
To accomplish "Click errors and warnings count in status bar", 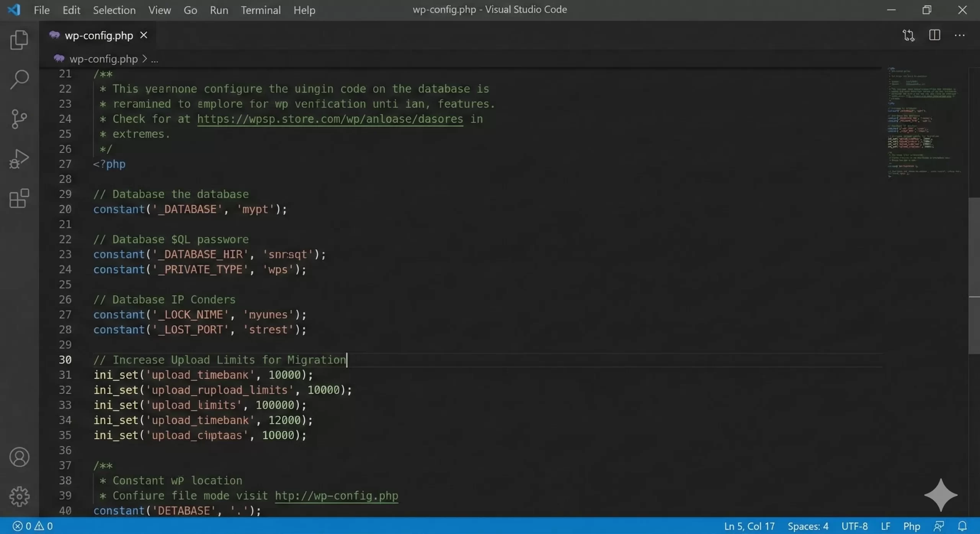I will click(x=33, y=526).
